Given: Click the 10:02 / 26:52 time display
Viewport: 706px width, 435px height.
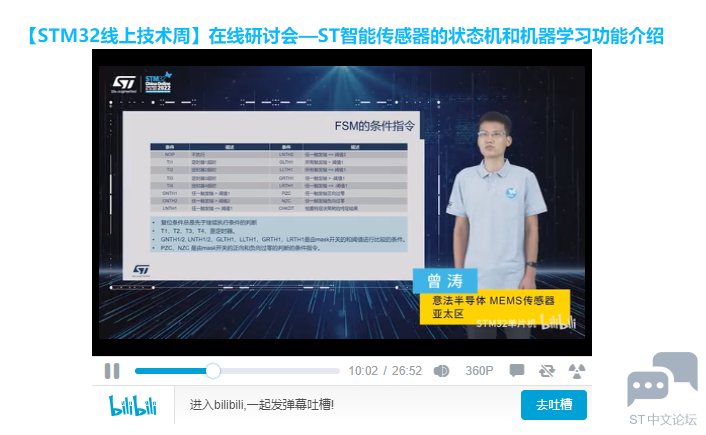Looking at the screenshot, I should coord(385,371).
